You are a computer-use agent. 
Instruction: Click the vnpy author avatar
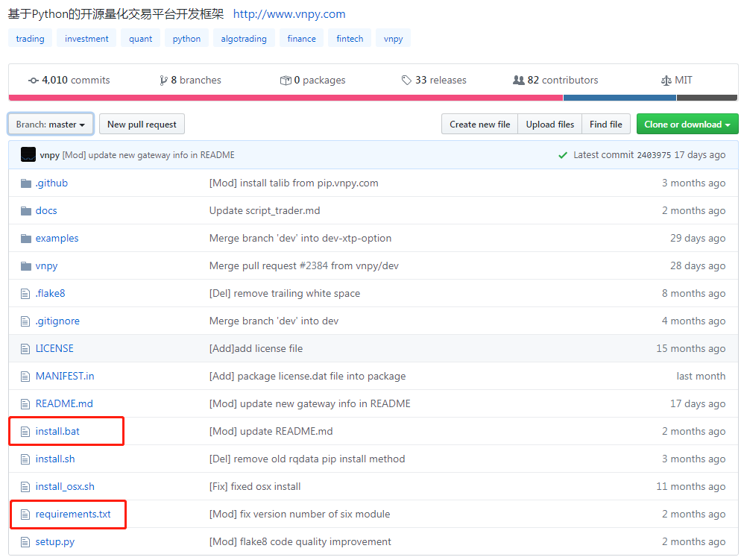pos(28,154)
